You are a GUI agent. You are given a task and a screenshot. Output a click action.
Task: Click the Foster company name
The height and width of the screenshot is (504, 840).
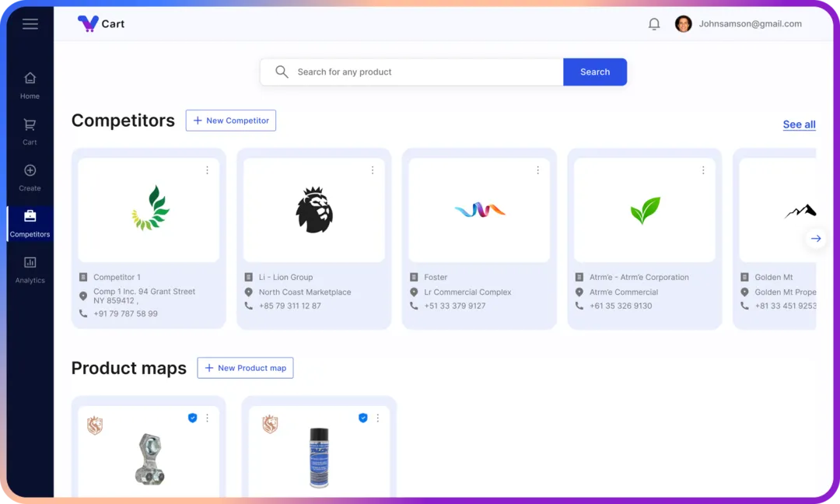[436, 277]
